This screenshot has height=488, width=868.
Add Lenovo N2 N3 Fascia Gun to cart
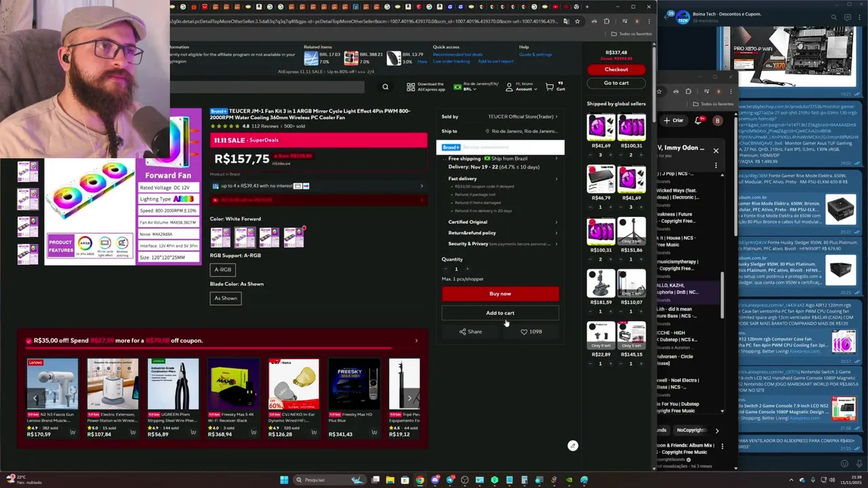click(x=72, y=432)
